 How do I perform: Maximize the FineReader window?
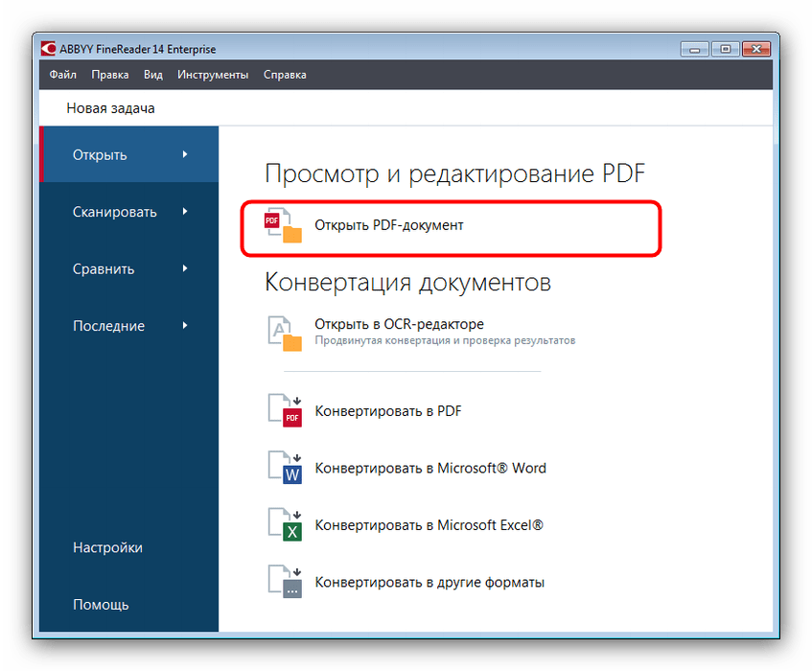pos(725,49)
